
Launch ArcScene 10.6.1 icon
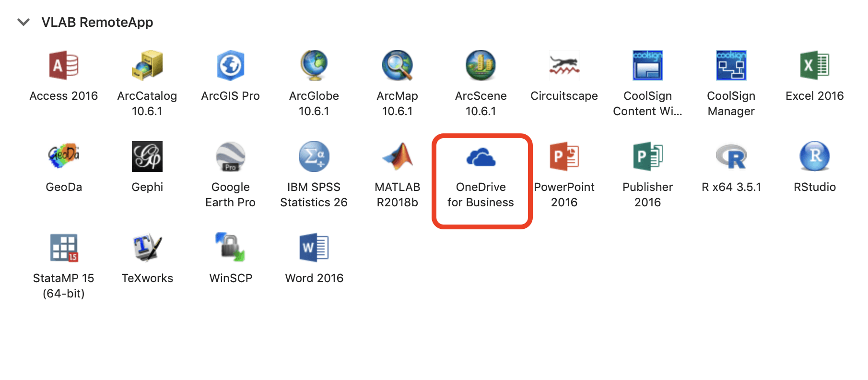pyautogui.click(x=481, y=65)
